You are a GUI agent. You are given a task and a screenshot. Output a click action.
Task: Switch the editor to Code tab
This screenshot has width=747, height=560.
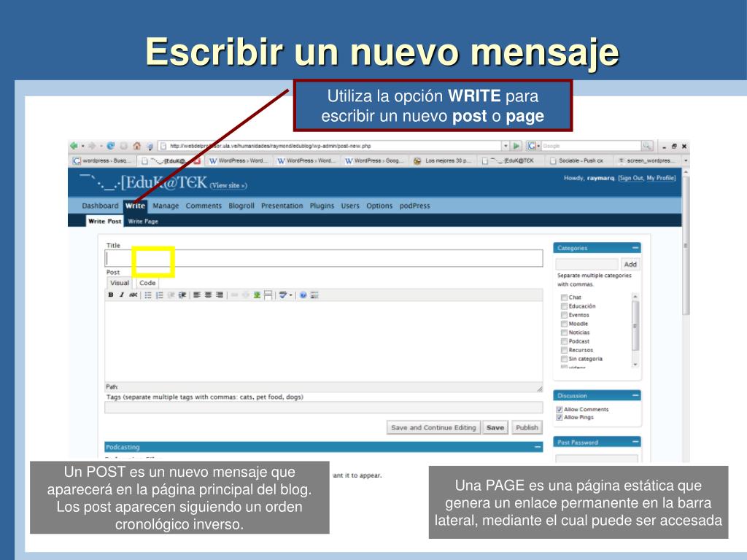147,283
